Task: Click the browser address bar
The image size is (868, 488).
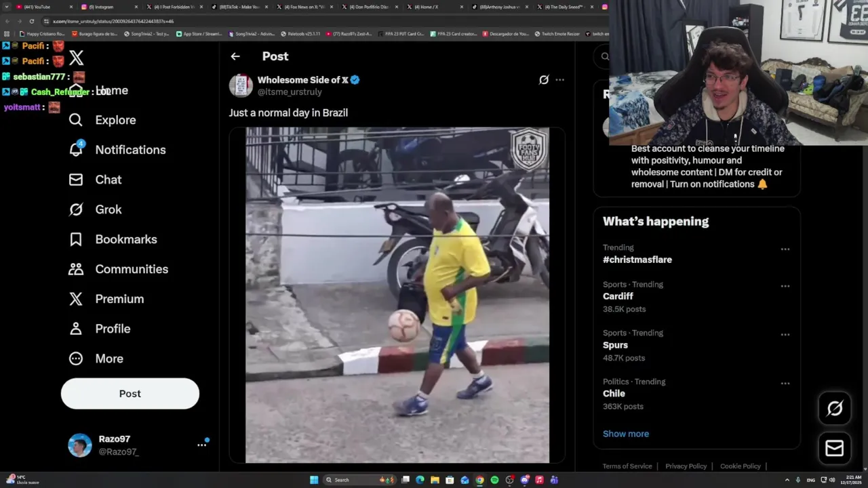Action: 325,21
